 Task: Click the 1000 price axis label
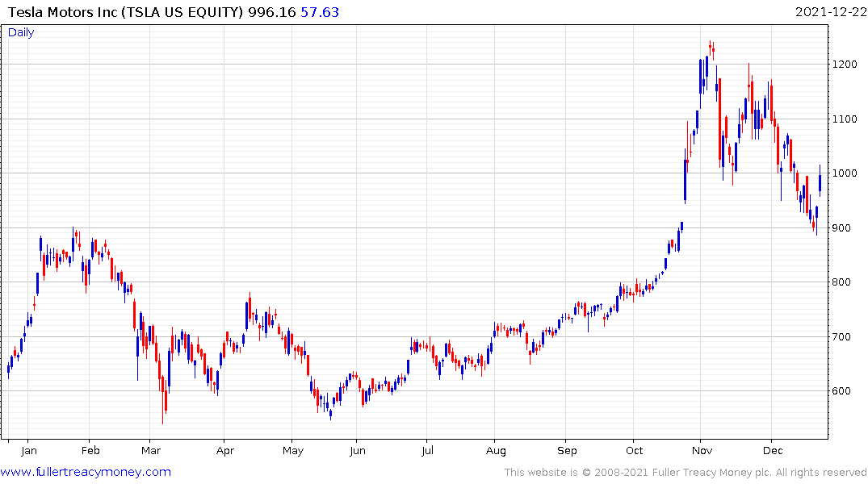tap(845, 173)
